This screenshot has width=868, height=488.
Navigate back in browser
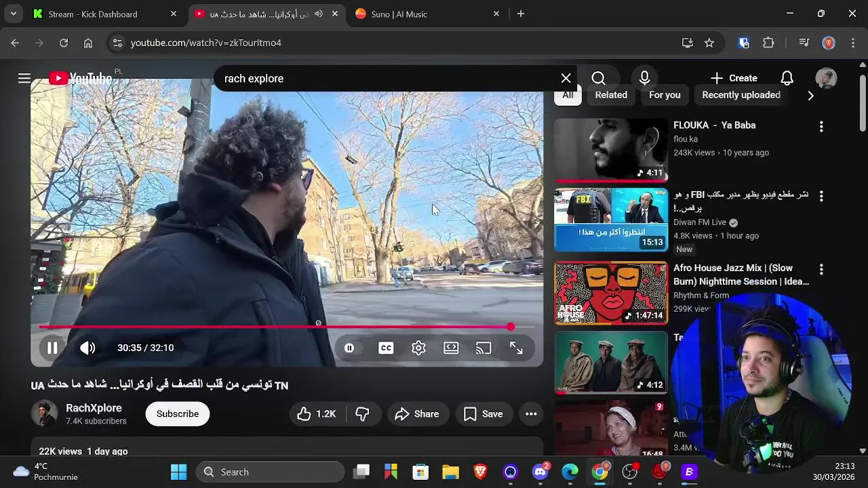(15, 43)
